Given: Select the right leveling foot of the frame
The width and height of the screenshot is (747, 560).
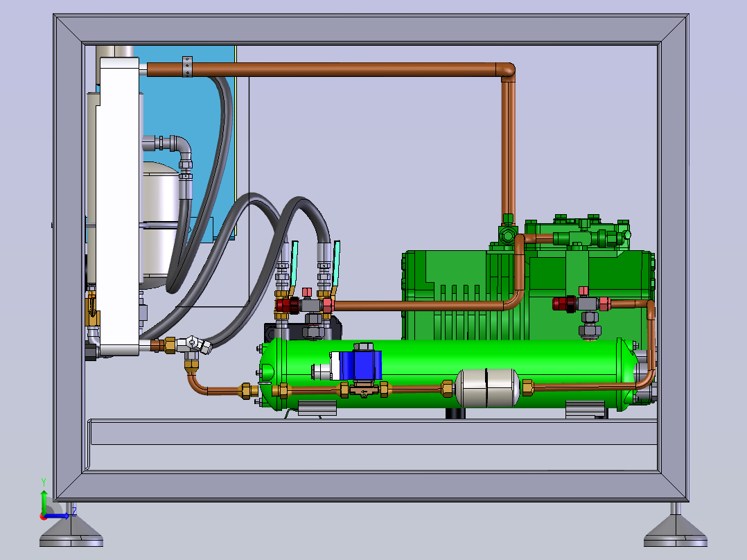Looking at the screenshot, I should click(x=676, y=529).
